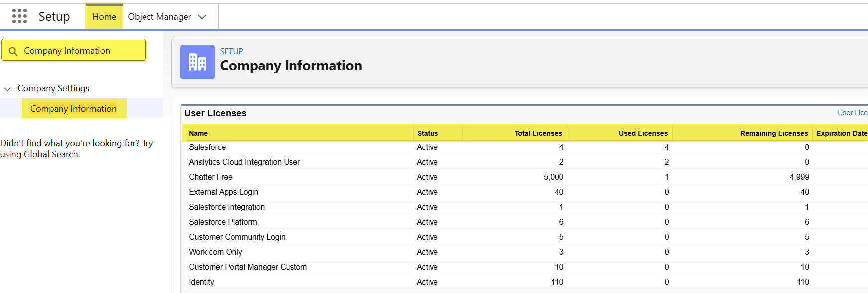Click the Salesforce Platform license name
868x293 pixels.
[223, 222]
